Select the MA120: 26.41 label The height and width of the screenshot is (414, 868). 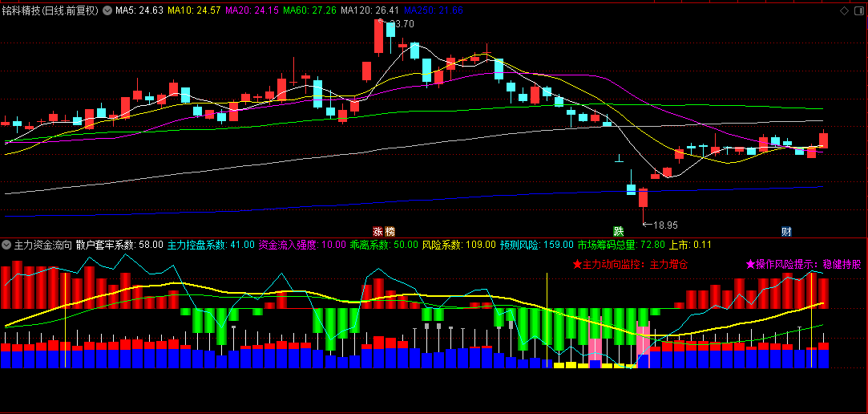(x=369, y=10)
